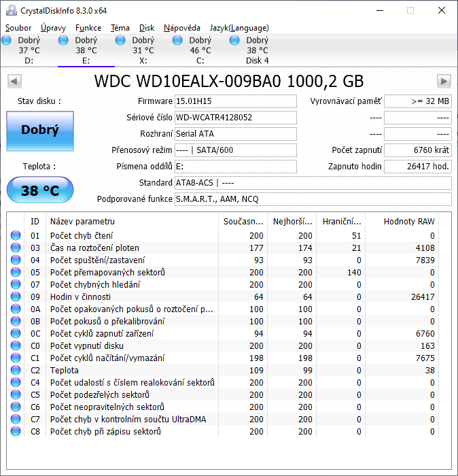Click the Firmware field 15.01H15
The width and height of the screenshot is (458, 476).
(236, 101)
